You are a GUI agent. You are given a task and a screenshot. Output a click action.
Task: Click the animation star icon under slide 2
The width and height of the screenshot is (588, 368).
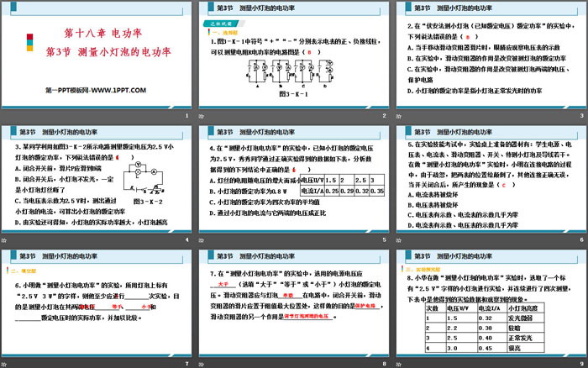tap(202, 116)
